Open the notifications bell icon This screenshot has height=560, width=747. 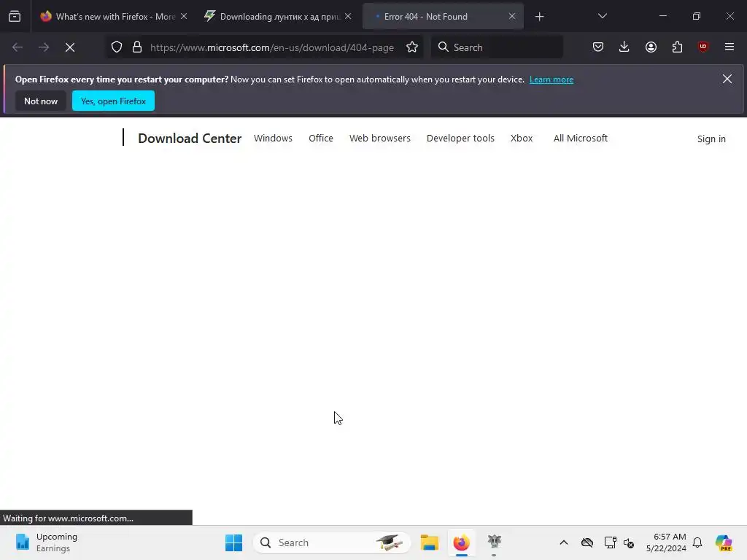pos(697,542)
